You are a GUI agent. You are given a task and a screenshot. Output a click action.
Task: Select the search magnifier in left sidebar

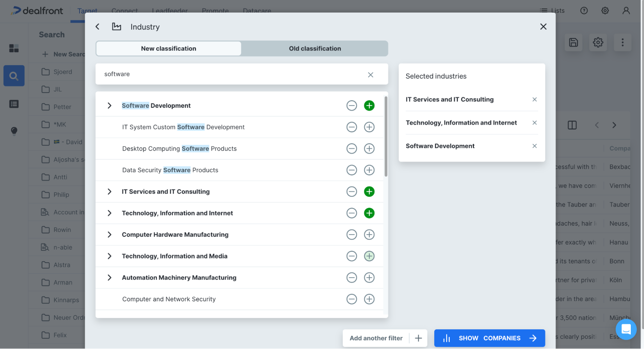pyautogui.click(x=14, y=76)
